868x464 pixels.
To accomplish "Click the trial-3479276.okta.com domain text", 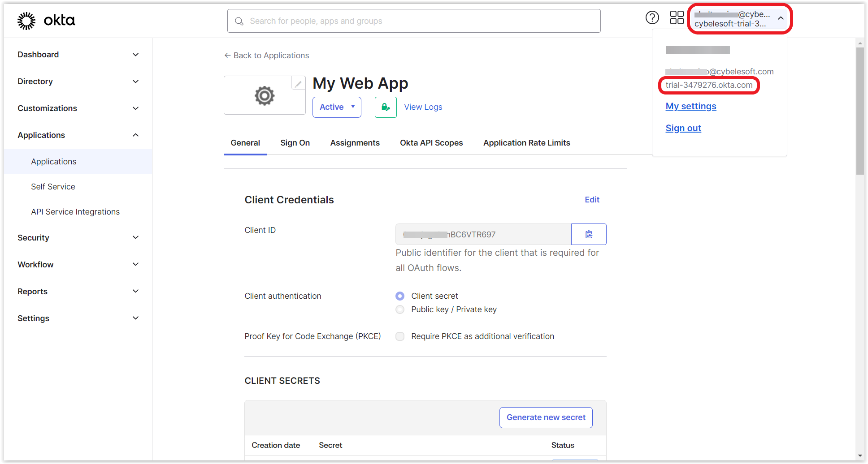I will tap(709, 85).
